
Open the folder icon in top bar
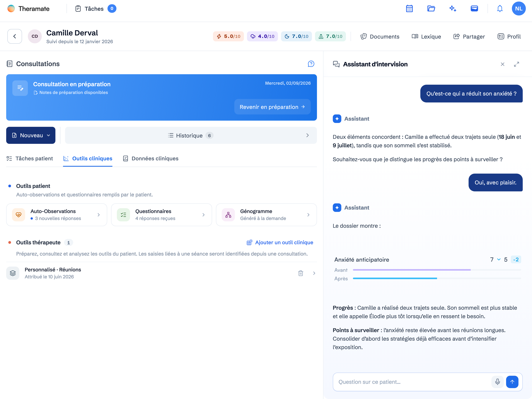[431, 9]
